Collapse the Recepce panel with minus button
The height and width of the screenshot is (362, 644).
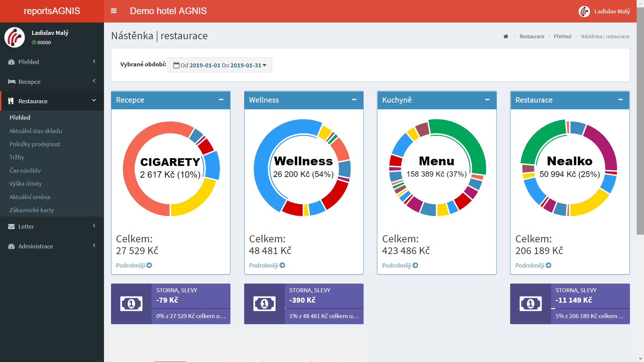[x=221, y=100]
